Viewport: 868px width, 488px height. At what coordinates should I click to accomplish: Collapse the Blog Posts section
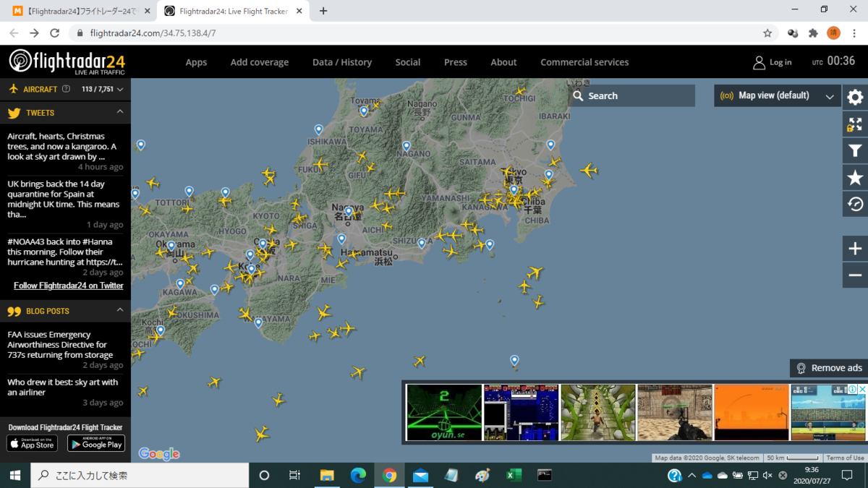click(120, 311)
